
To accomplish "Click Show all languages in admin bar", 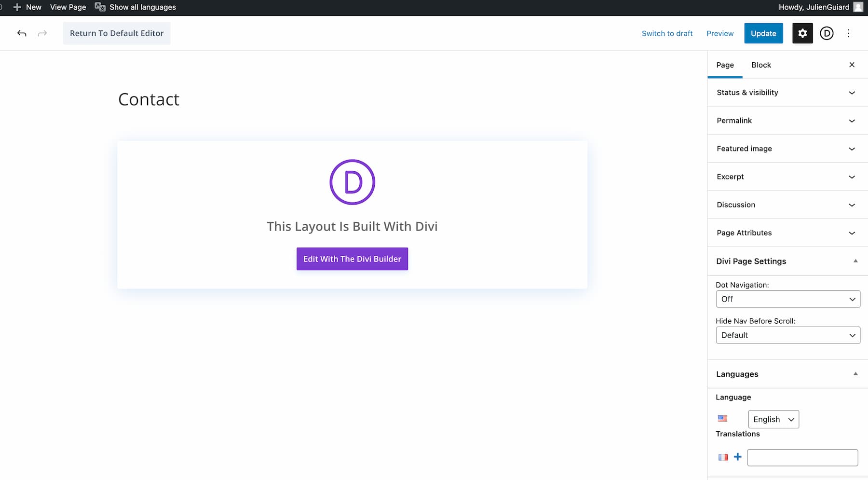I will point(143,7).
